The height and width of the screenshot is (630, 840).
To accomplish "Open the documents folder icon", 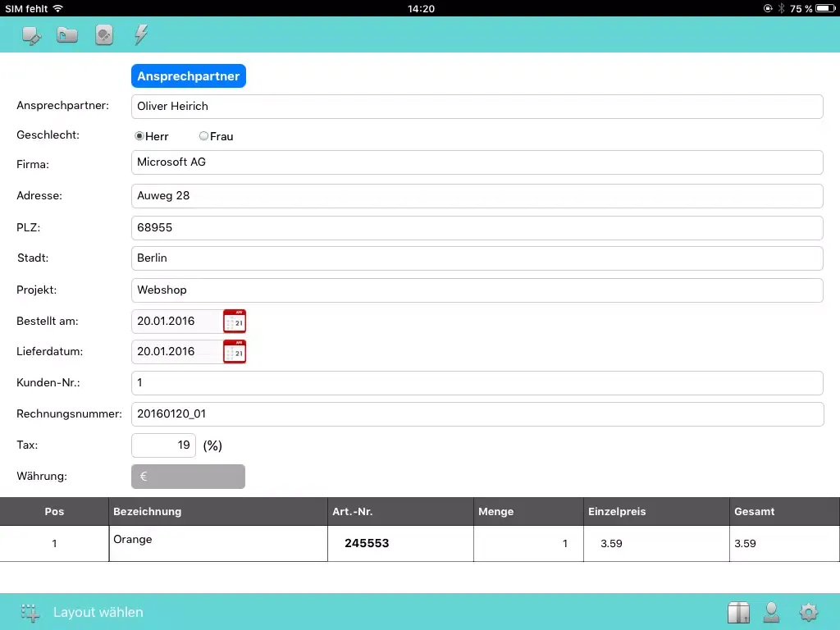I will [x=67, y=35].
